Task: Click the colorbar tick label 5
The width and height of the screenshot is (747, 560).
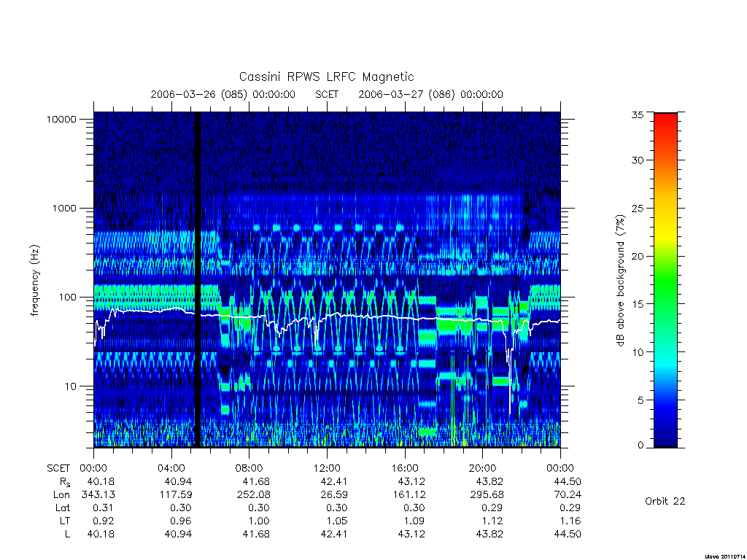Action: 640,400
